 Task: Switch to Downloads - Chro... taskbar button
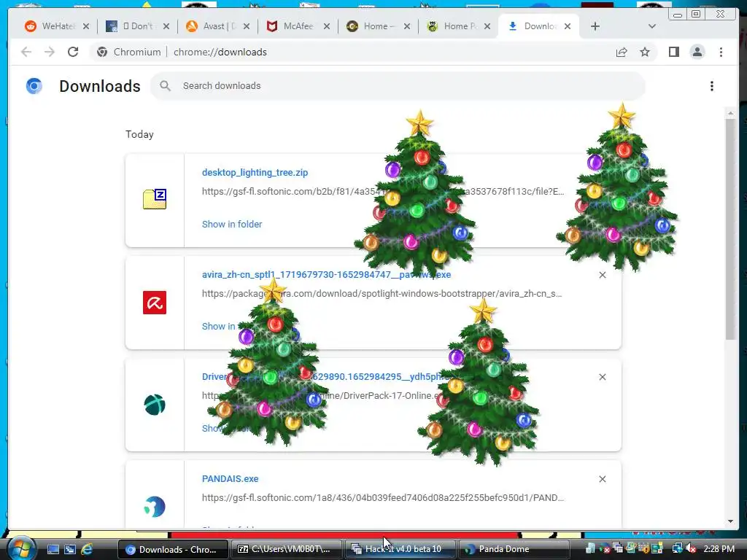point(172,549)
